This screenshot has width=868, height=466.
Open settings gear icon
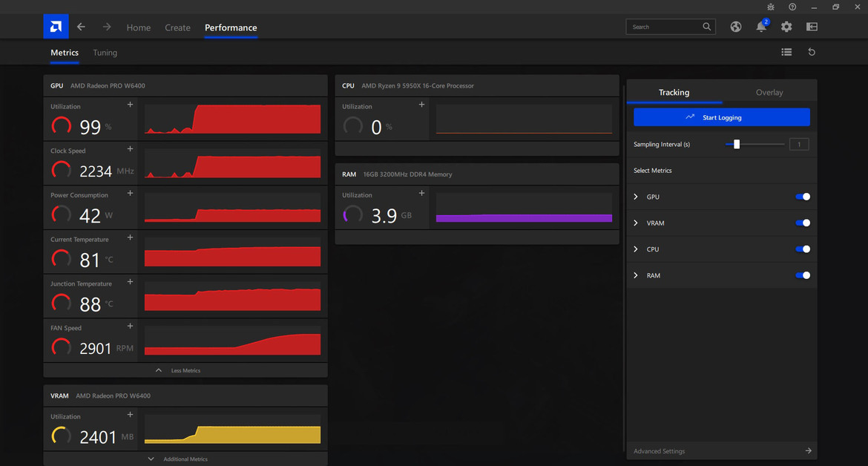(x=786, y=27)
